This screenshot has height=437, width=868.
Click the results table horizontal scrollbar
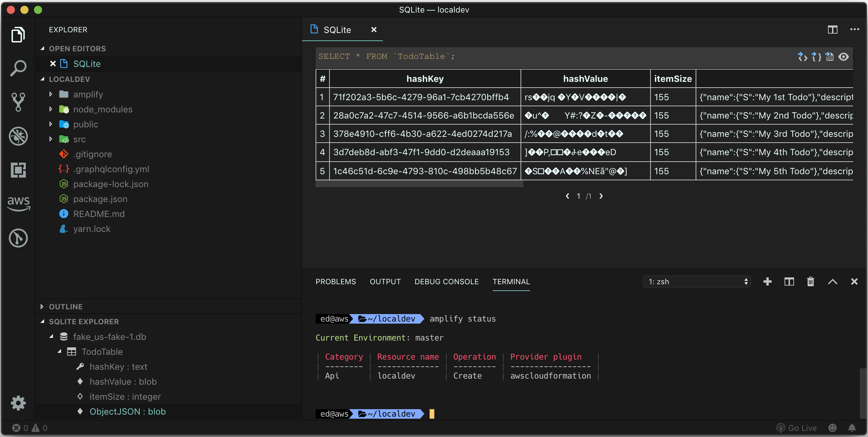point(419,184)
